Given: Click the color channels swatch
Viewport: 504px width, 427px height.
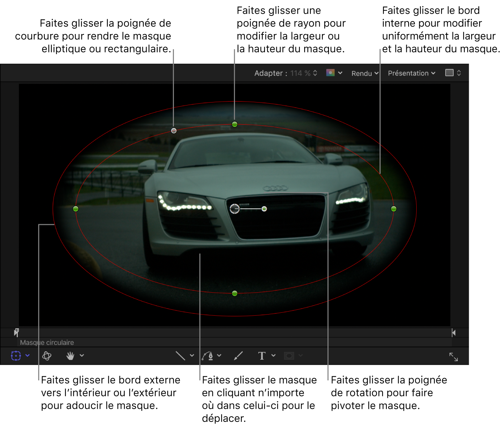Looking at the screenshot, I should (x=330, y=73).
